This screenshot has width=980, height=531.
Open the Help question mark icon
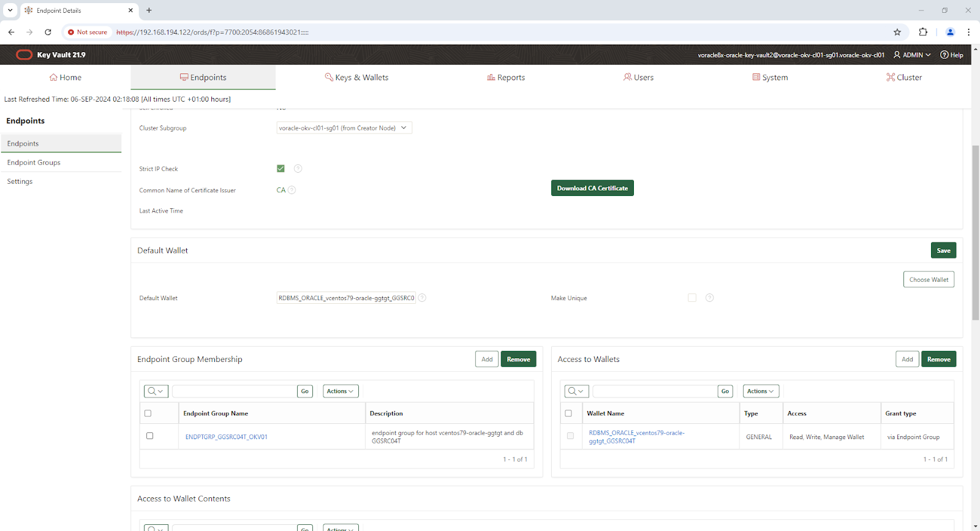click(944, 55)
